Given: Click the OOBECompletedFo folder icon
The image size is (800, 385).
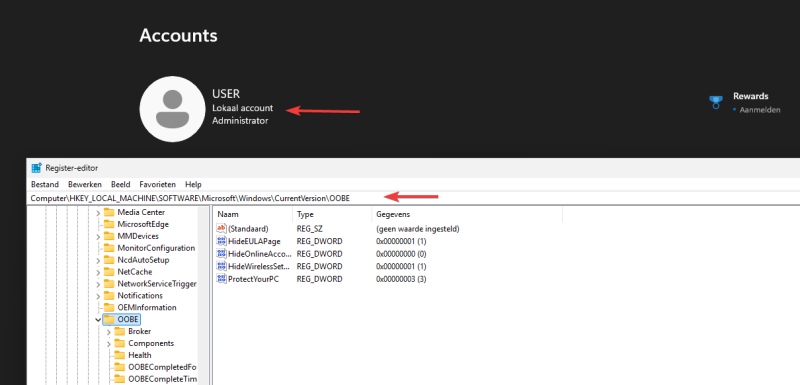Looking at the screenshot, I should [119, 367].
